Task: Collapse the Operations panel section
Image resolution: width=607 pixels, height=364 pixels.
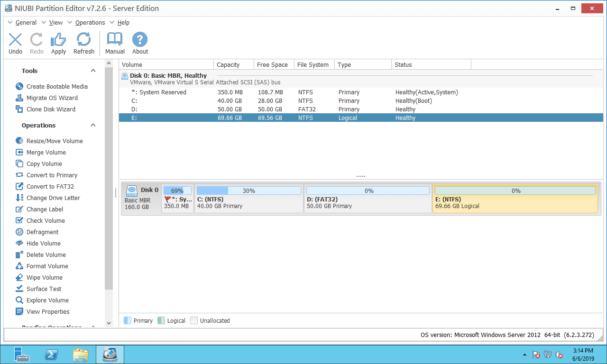Action: (x=93, y=126)
